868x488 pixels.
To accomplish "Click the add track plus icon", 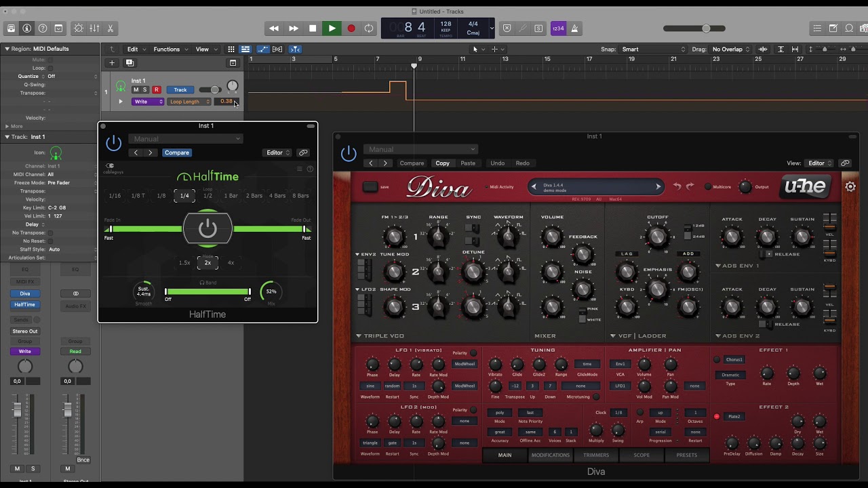I will pos(112,63).
